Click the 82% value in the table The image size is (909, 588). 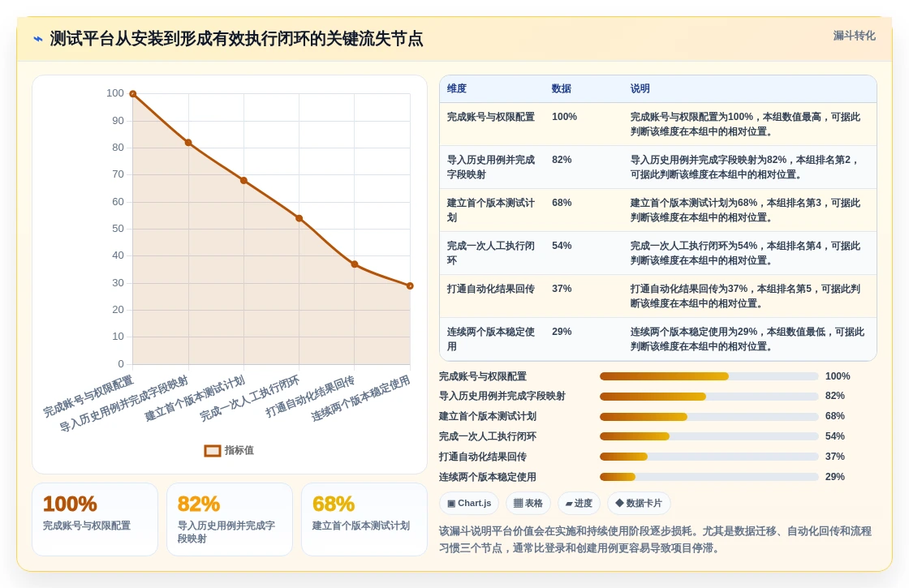[562, 160]
